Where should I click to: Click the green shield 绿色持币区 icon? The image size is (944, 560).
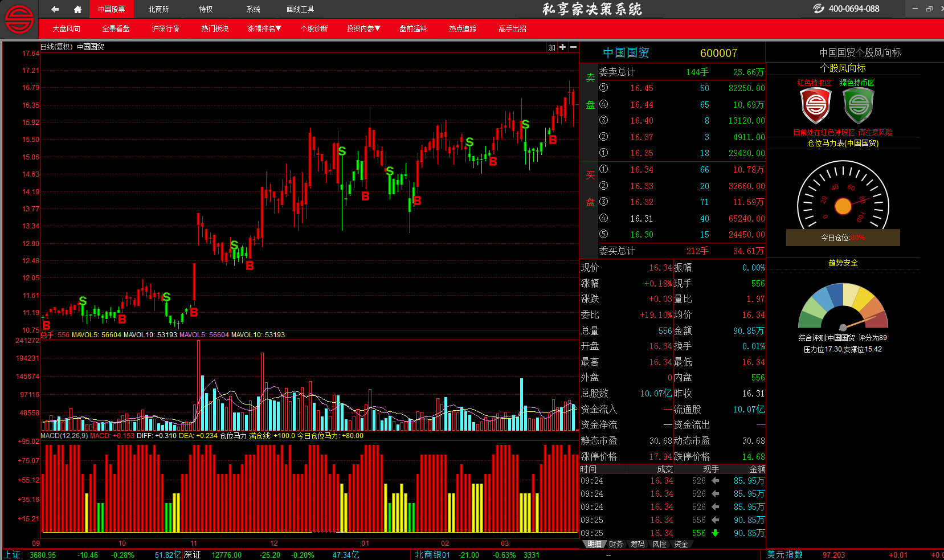859,105
